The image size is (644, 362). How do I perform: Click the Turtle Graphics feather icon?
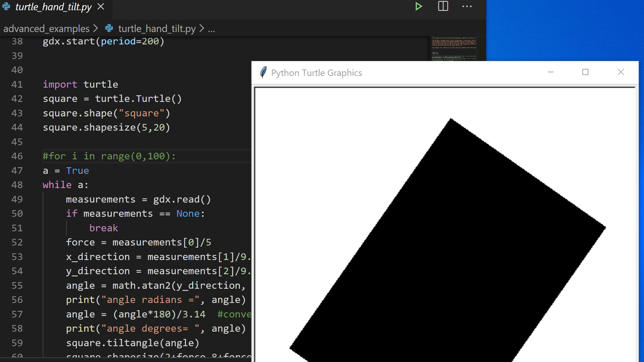coord(263,72)
